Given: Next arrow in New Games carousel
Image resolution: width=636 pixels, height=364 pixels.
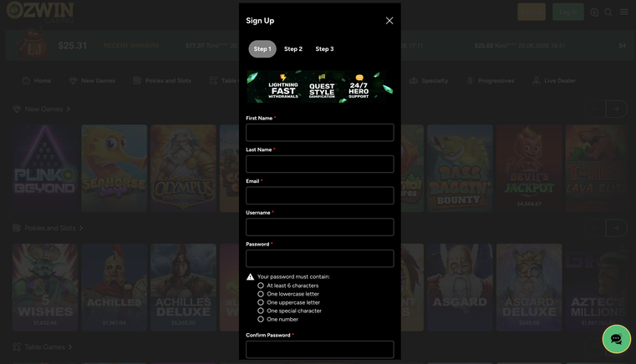Looking at the screenshot, I should pyautogui.click(x=617, y=109).
